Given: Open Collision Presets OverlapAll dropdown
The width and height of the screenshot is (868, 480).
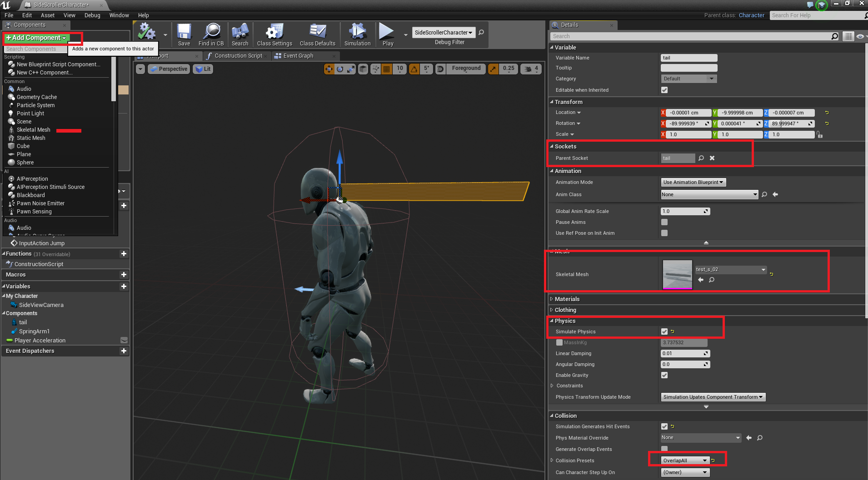Looking at the screenshot, I should pos(685,460).
